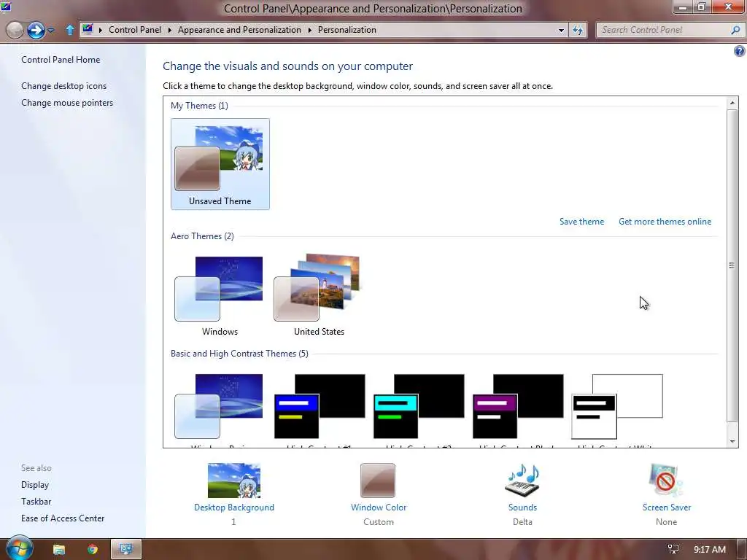Image resolution: width=747 pixels, height=560 pixels.
Task: Open the Display link under See also
Action: tap(35, 485)
